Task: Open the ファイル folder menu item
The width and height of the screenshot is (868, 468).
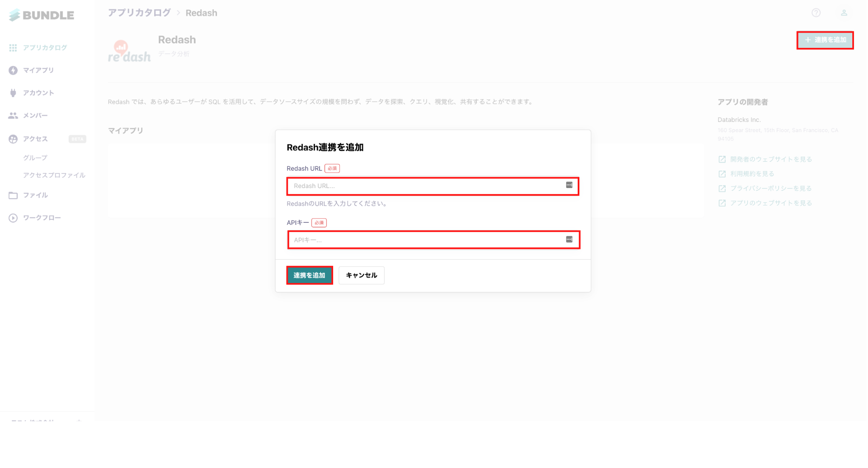Action: click(35, 195)
